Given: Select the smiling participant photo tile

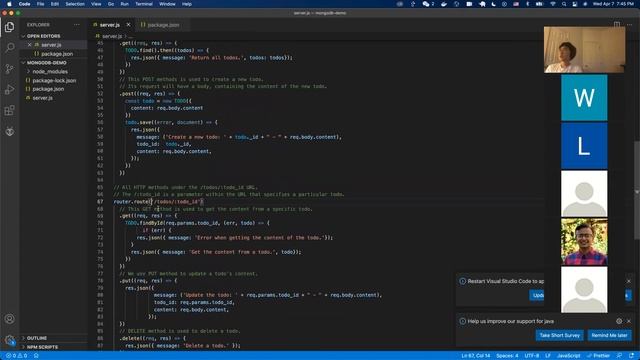Looking at the screenshot, I should (584, 242).
